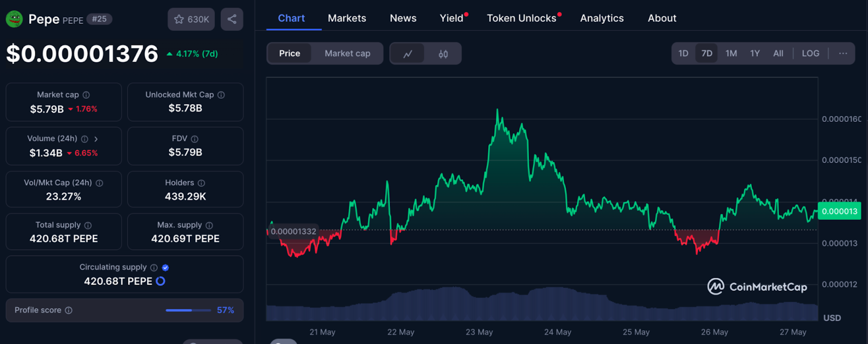Click the 4.17% (7d) change indicator
The height and width of the screenshot is (344, 868).
click(193, 54)
